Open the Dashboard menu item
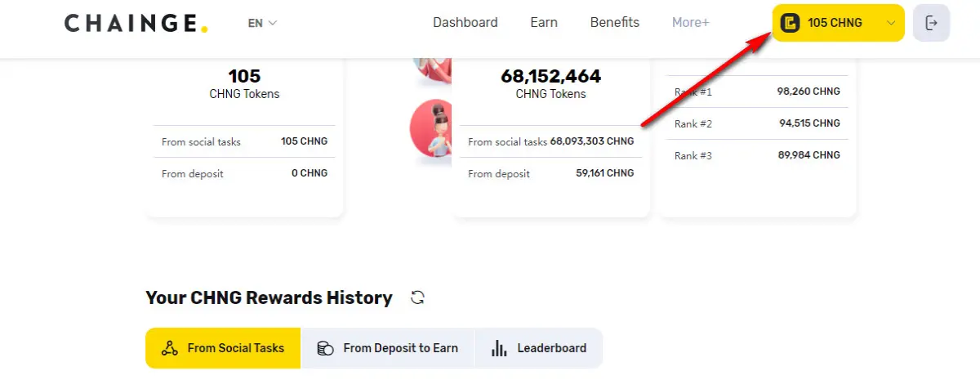The height and width of the screenshot is (380, 980). tap(465, 23)
